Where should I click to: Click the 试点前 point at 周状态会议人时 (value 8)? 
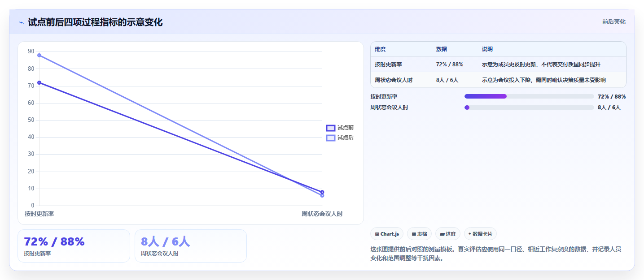pyautogui.click(x=322, y=192)
